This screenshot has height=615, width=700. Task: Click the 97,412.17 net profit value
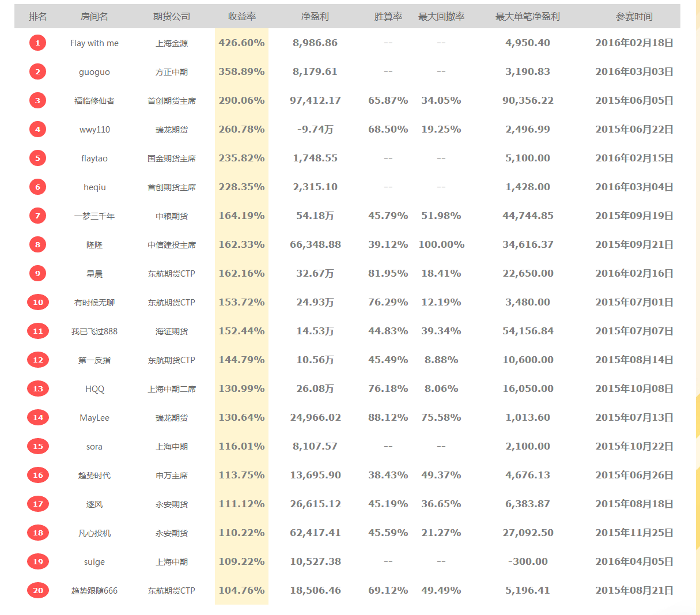pos(315,100)
